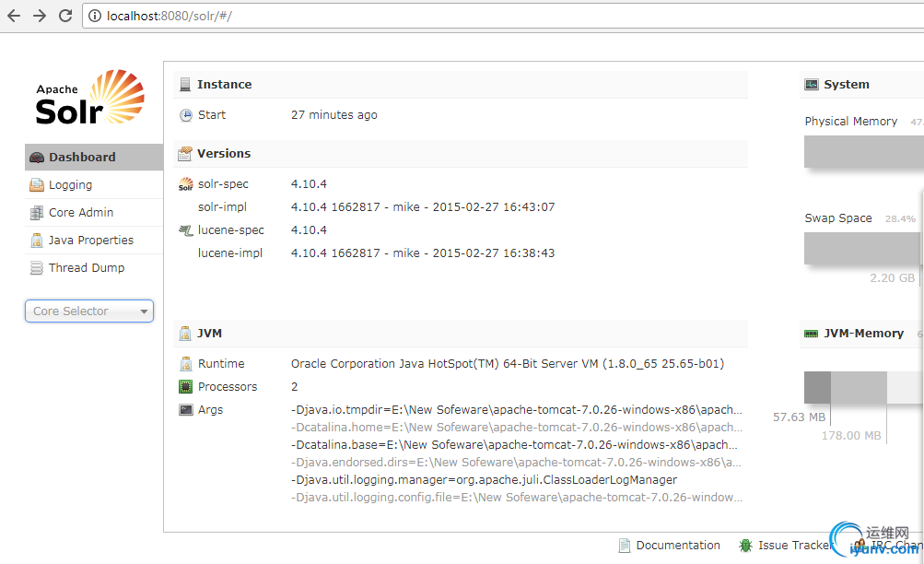Click the site info icon in address bar
This screenshot has height=564, width=924.
[94, 16]
